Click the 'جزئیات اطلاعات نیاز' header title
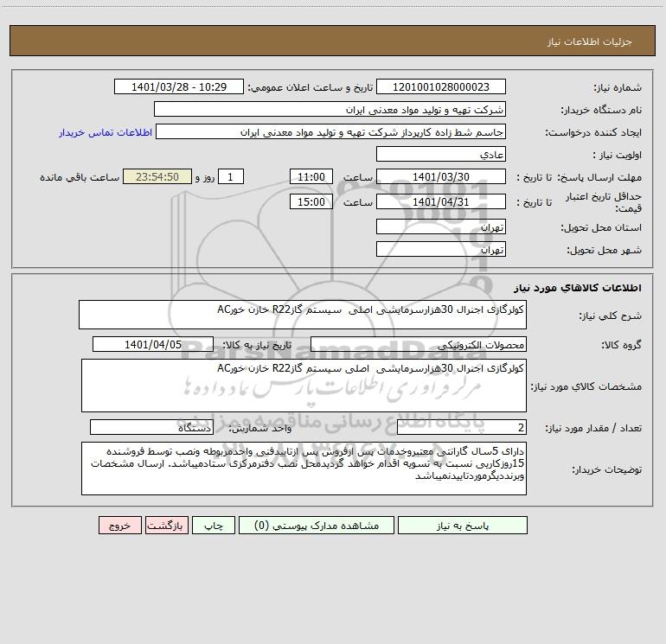666x644 pixels. [590, 41]
